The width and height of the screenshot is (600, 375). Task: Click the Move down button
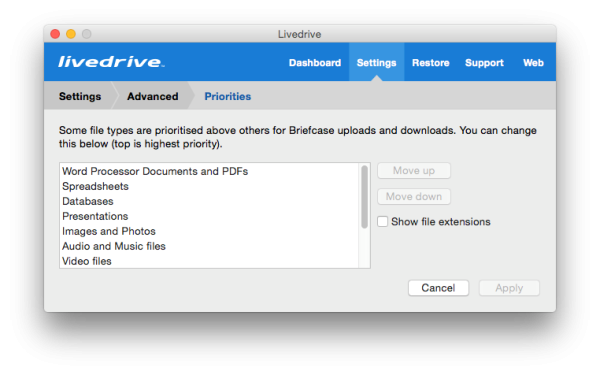point(414,196)
